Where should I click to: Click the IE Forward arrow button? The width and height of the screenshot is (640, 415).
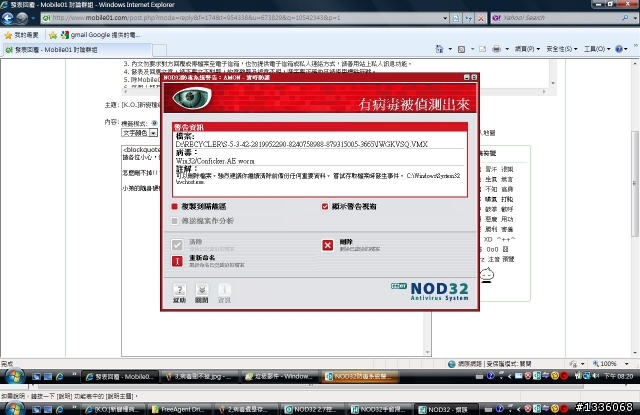click(22, 18)
